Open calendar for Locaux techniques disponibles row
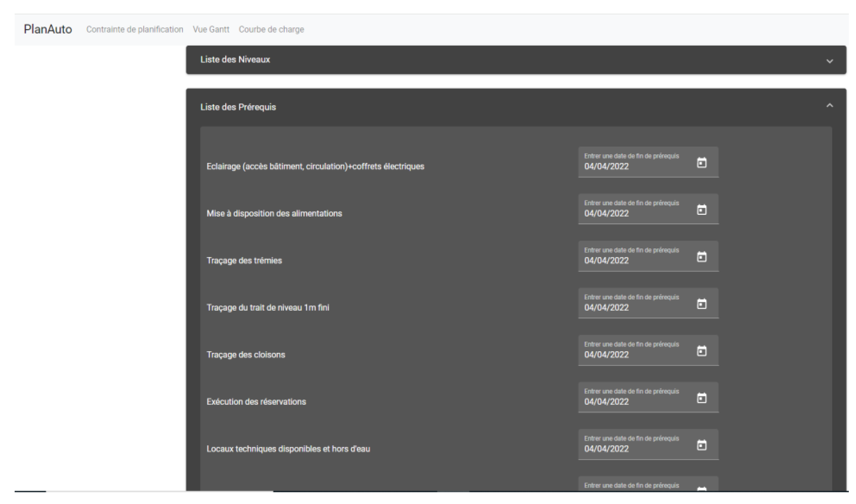This screenshot has width=856, height=504. [x=702, y=445]
